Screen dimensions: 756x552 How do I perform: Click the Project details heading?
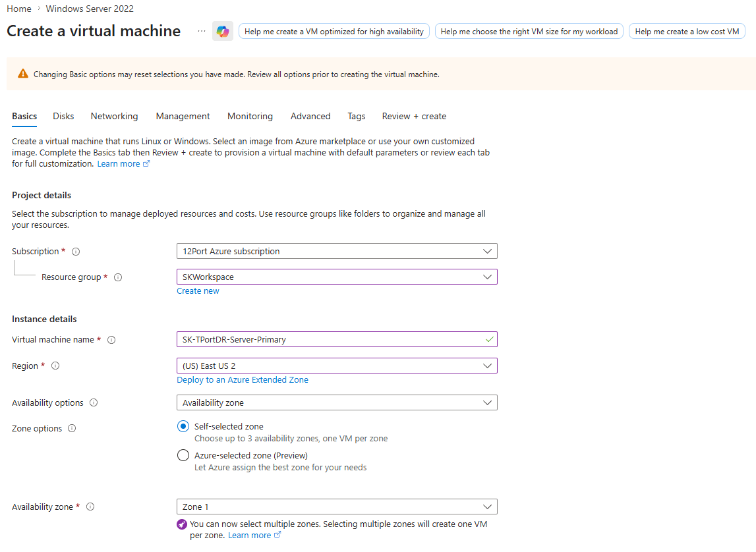coord(42,195)
